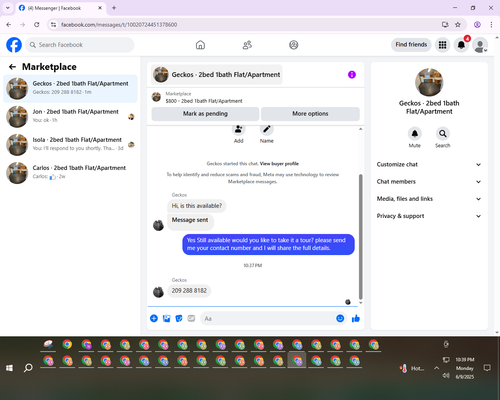500x400 pixels.
Task: Click the Add people icon in chat
Action: [x=238, y=129]
